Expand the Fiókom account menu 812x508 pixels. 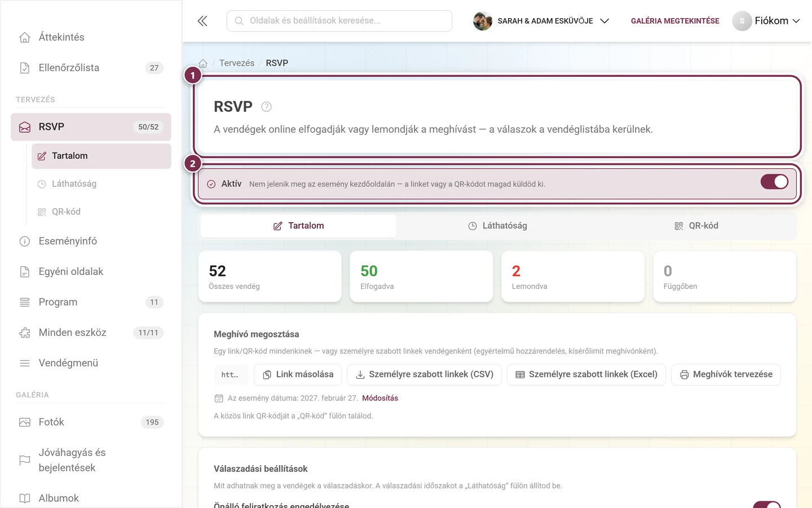(766, 21)
